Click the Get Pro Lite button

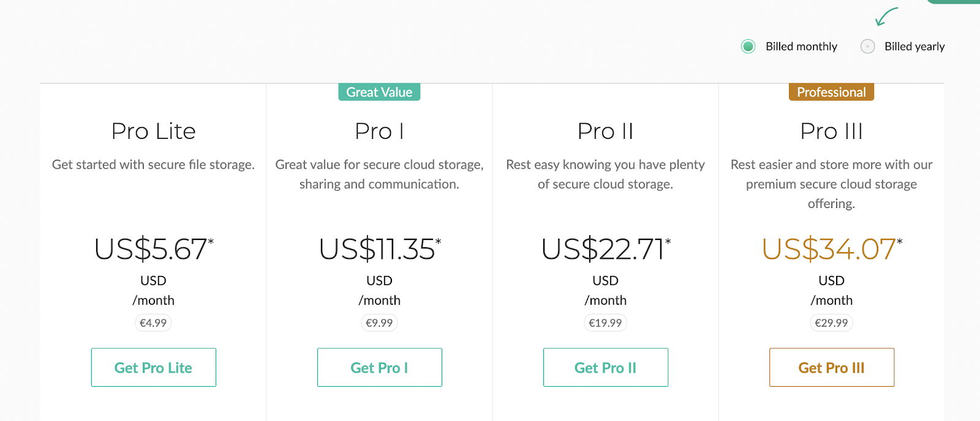coord(153,368)
